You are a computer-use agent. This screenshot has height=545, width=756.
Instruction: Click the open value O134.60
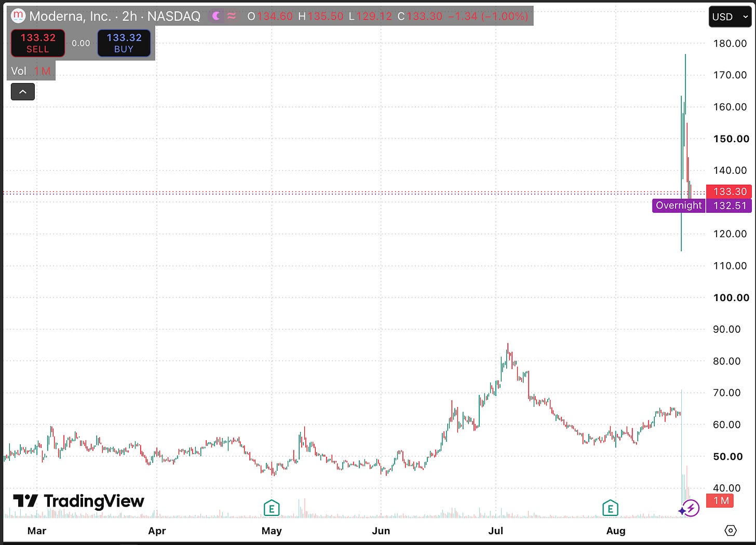click(x=270, y=16)
